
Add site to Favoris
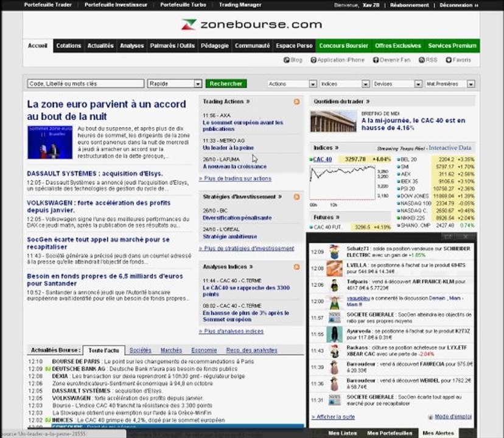pos(458,60)
